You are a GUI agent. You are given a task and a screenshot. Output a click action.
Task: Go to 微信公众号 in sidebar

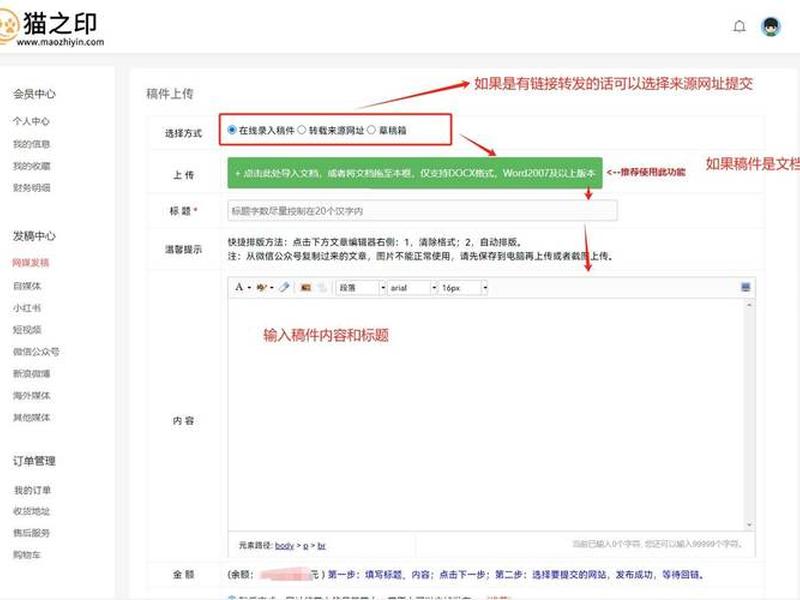point(36,352)
